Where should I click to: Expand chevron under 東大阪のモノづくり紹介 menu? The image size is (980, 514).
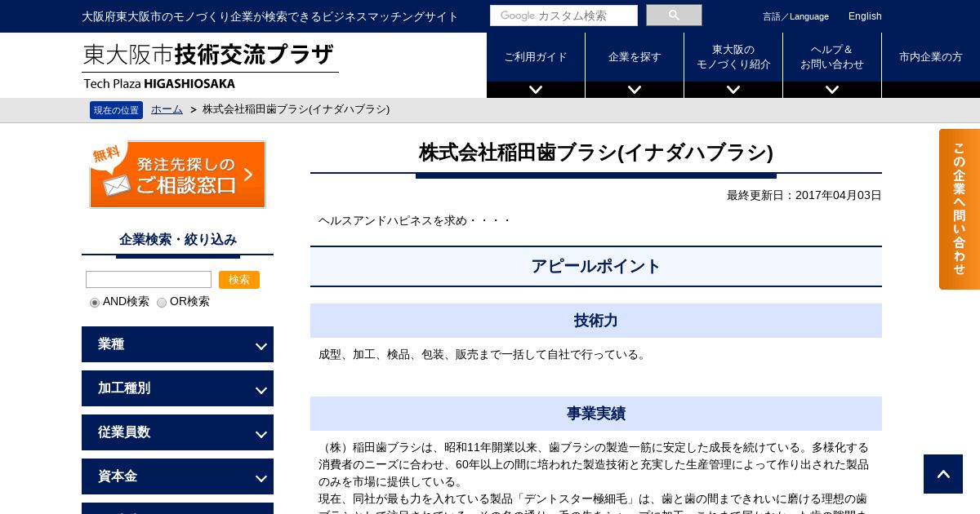click(x=733, y=90)
